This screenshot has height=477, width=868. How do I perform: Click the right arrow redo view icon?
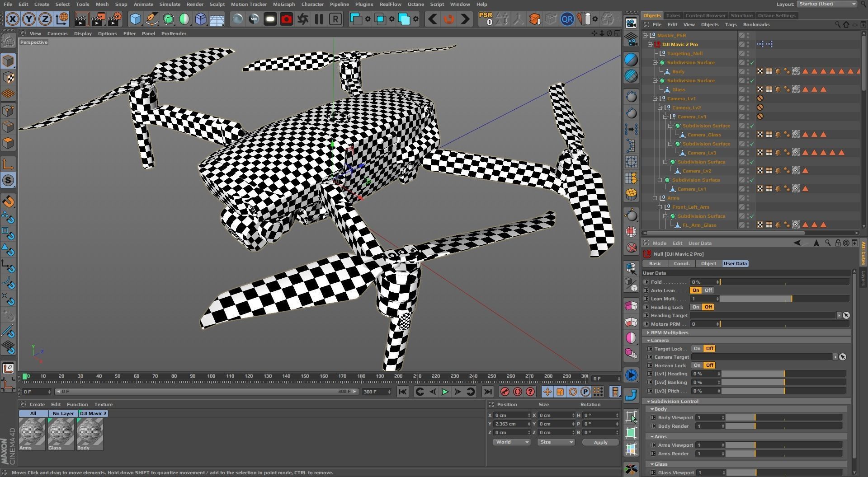tap(465, 19)
